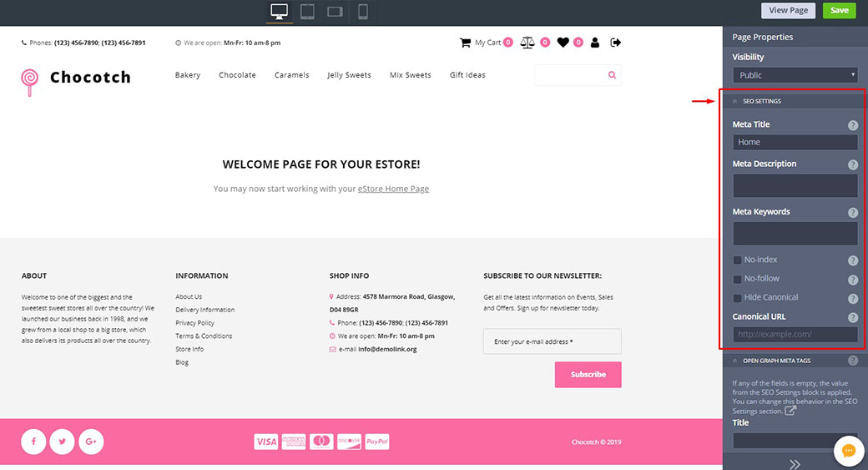Open the Delivery Information footer link
Viewport: 868px width, 470px height.
(204, 310)
